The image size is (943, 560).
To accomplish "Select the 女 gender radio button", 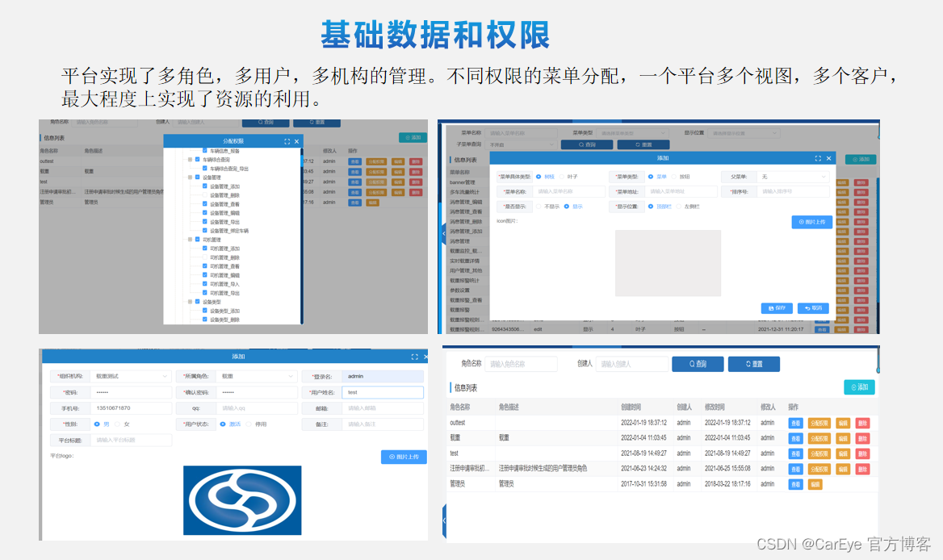I will tap(118, 424).
